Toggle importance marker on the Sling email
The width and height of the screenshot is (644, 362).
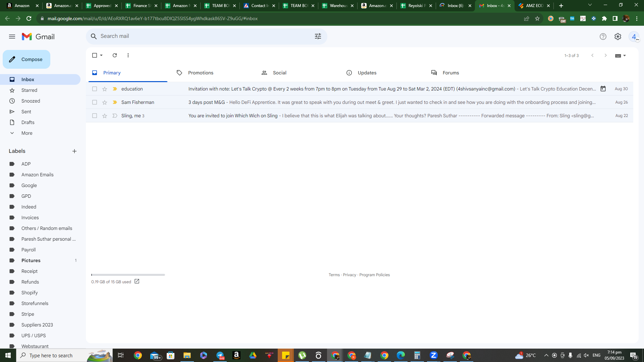[x=115, y=116]
